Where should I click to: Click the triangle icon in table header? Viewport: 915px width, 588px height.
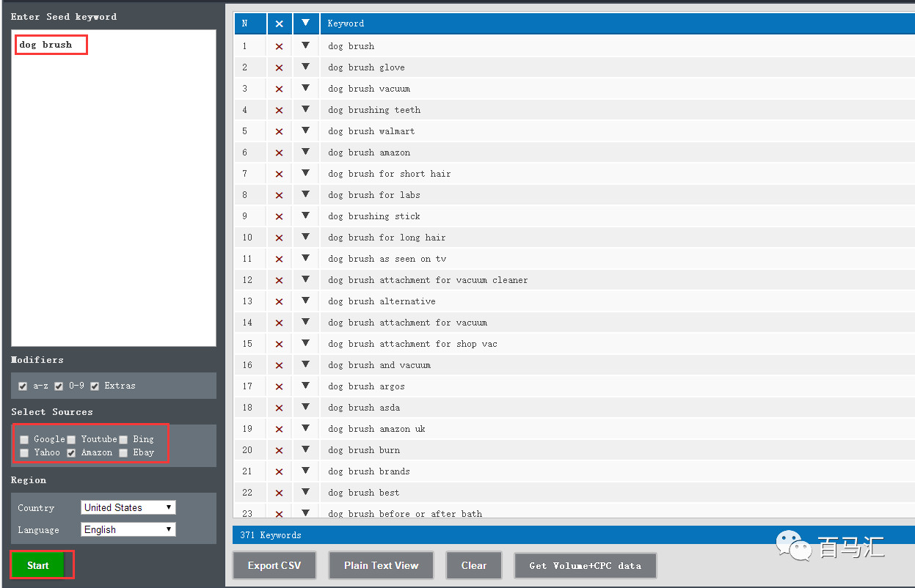305,23
